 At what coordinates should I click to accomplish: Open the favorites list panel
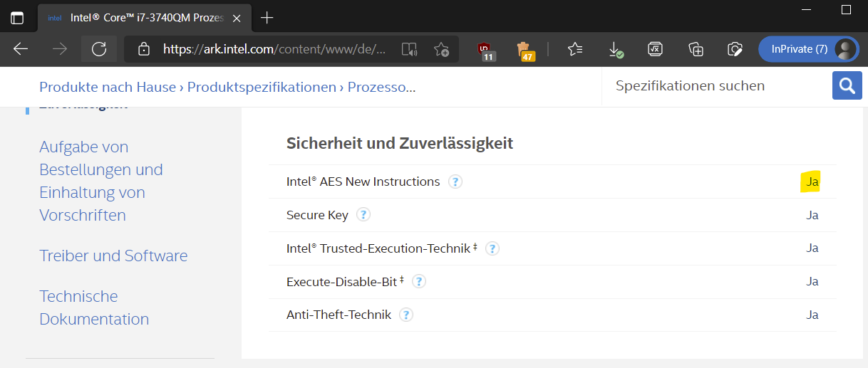pyautogui.click(x=575, y=49)
